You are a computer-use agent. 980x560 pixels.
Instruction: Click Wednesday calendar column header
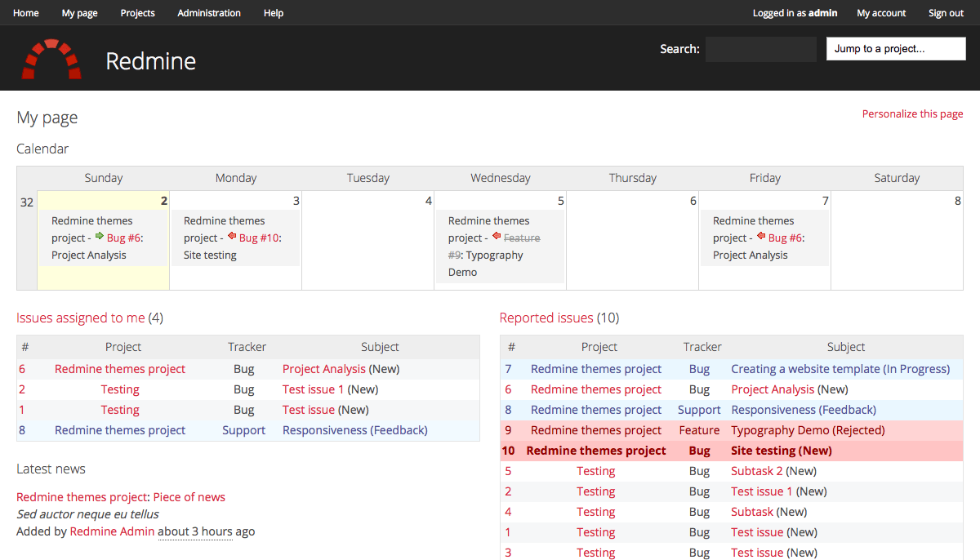pos(501,178)
